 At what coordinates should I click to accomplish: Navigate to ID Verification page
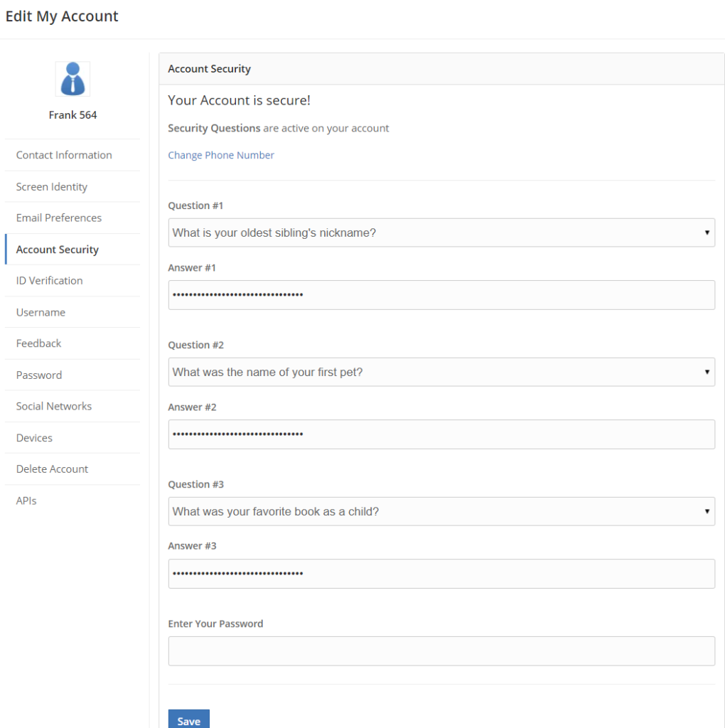coord(50,281)
